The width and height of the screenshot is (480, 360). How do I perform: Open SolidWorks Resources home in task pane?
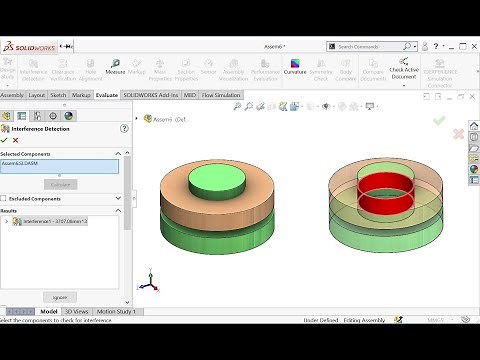(474, 126)
